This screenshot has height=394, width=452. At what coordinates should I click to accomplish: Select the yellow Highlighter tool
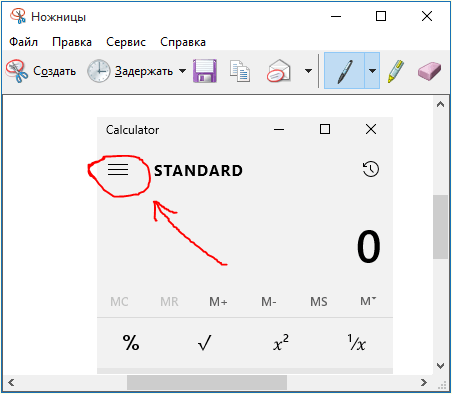coord(396,71)
